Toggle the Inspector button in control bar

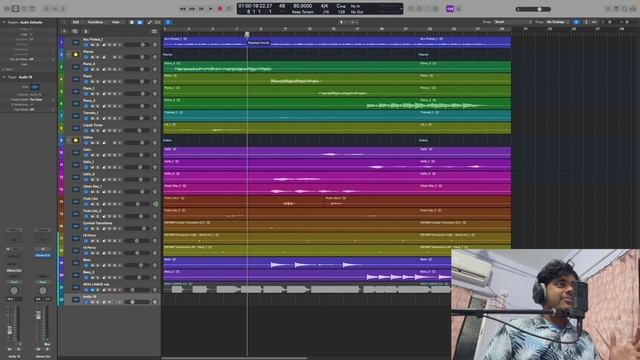15,9
